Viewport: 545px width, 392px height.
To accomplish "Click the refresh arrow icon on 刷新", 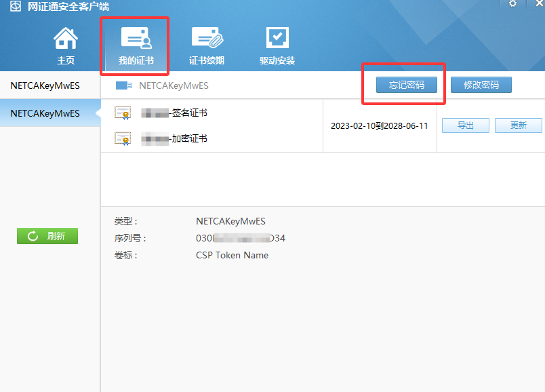I will (32, 236).
